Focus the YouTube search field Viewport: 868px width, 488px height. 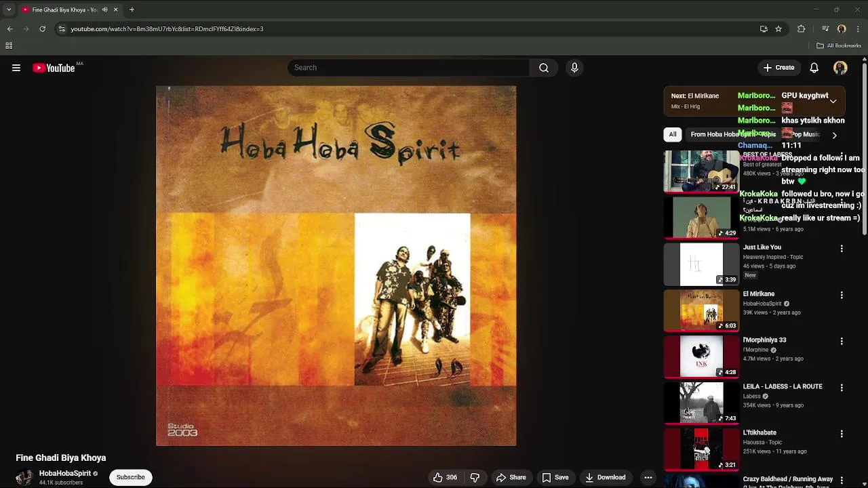(x=410, y=68)
